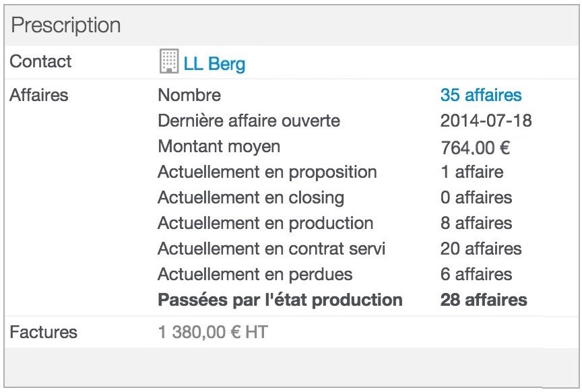Select the 764,00 € amount
The width and height of the screenshot is (582, 392).
tap(475, 148)
